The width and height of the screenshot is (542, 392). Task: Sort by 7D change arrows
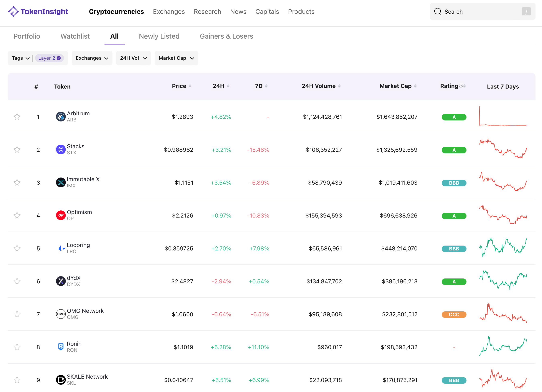click(x=266, y=86)
